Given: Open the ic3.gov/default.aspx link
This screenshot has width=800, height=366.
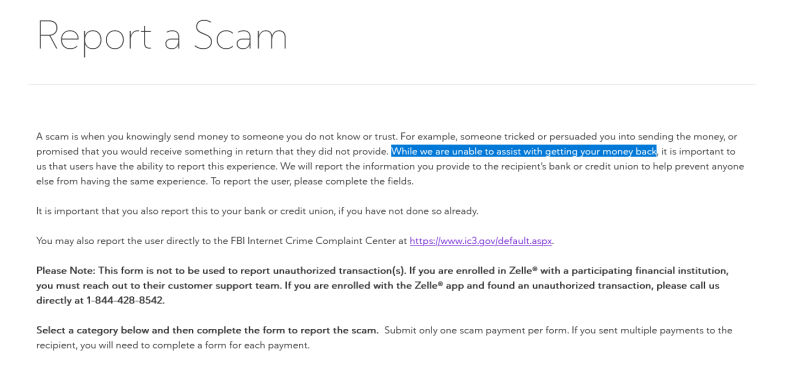Looking at the screenshot, I should (x=481, y=240).
